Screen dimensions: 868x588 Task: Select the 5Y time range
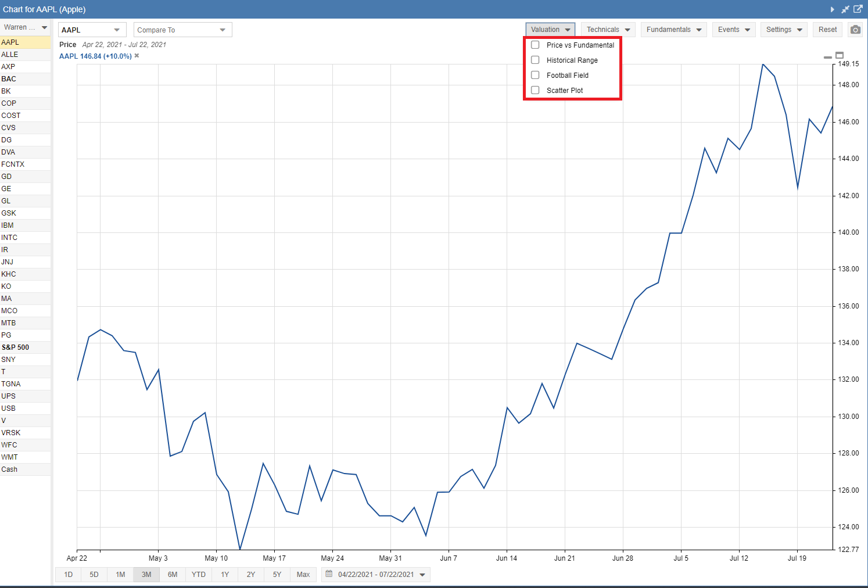[x=277, y=575]
